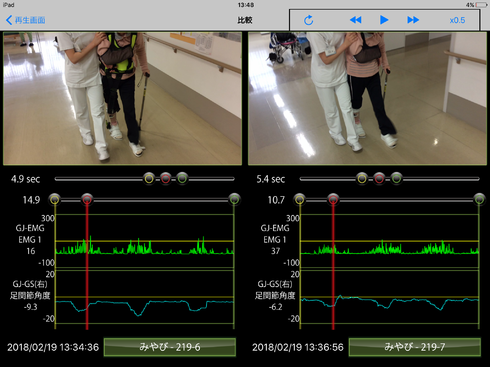
Task: Tap the fast-forward double-arrow button
Action: coord(413,20)
